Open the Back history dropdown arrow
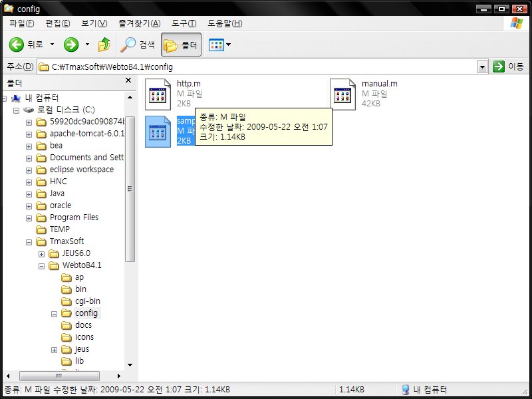 pos(52,44)
